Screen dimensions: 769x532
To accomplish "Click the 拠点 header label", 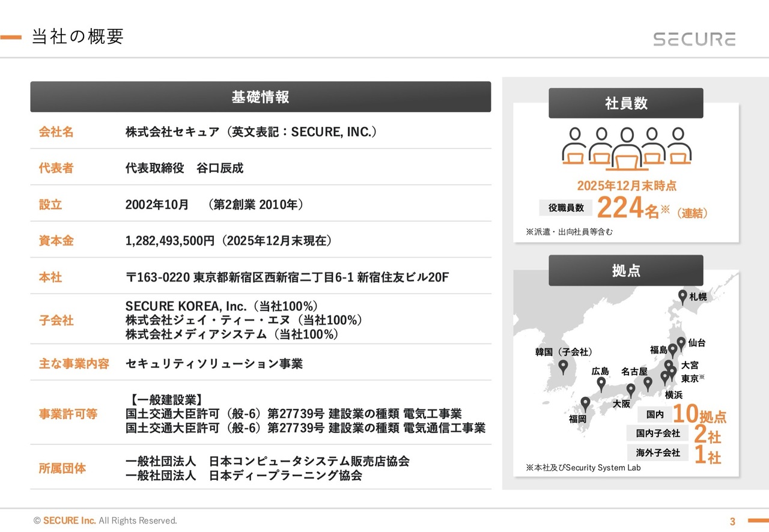I will pyautogui.click(x=625, y=271).
